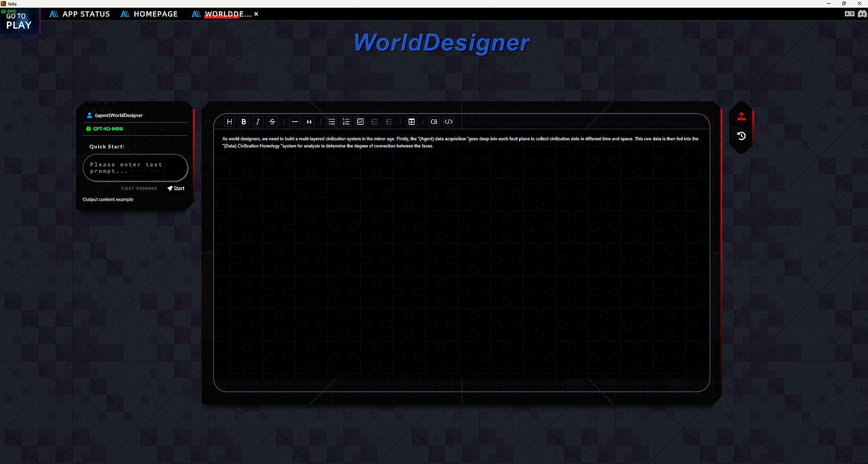The image size is (868, 464).
Task: Open the HOMEPAGE tab
Action: coord(150,14)
